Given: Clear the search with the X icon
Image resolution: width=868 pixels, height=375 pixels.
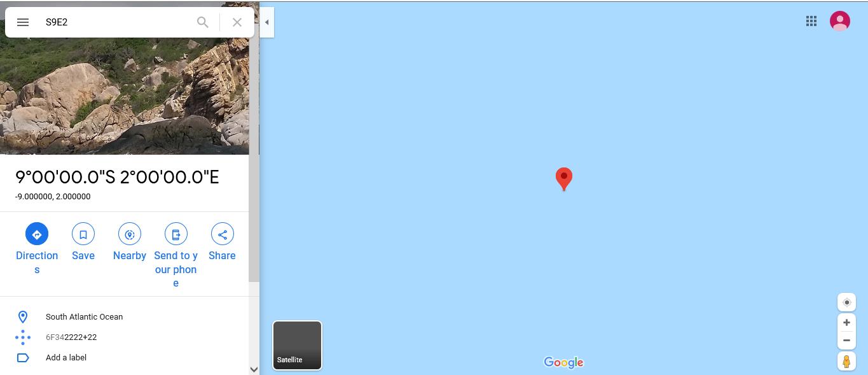Looking at the screenshot, I should click(237, 22).
